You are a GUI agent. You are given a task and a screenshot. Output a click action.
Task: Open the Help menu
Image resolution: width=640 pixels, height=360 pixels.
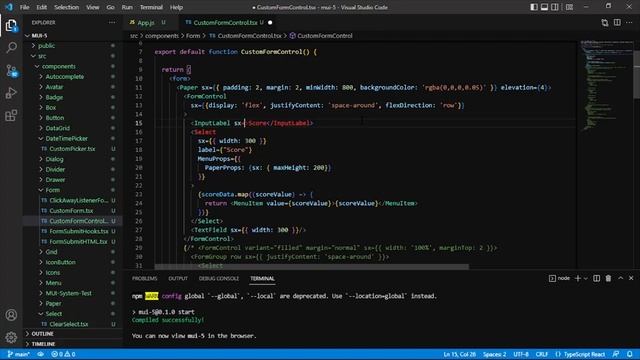(x=176, y=7)
